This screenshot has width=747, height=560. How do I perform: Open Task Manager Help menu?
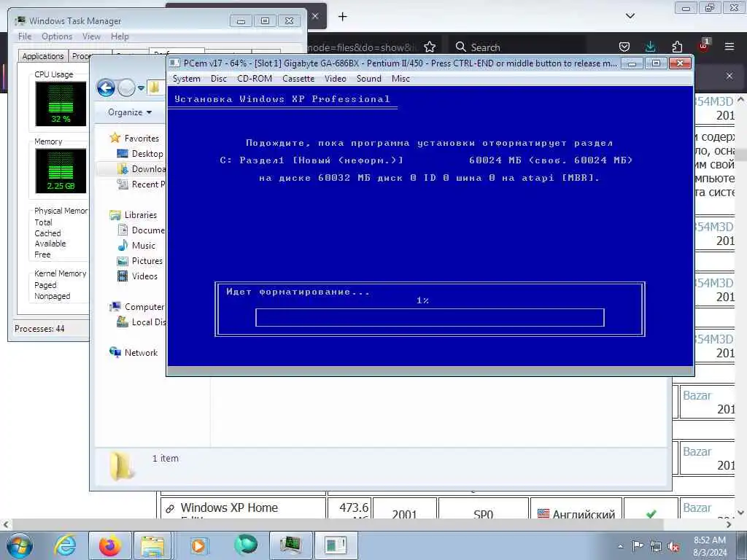[x=120, y=36]
